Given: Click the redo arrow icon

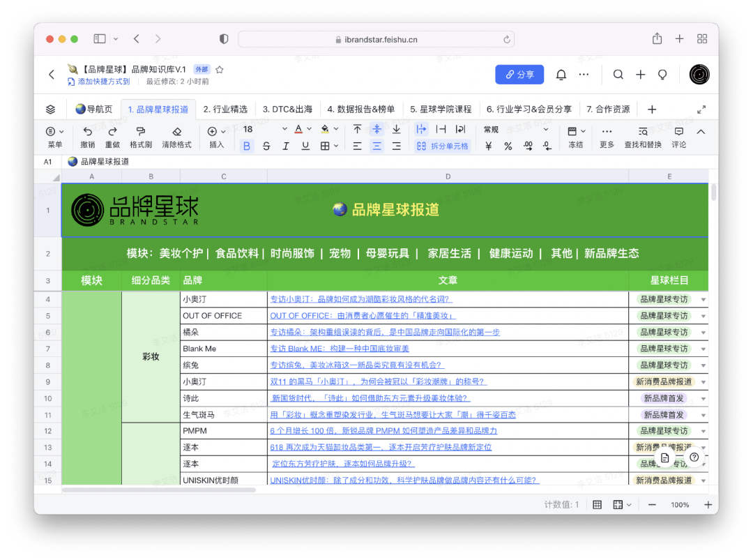Looking at the screenshot, I should (112, 131).
